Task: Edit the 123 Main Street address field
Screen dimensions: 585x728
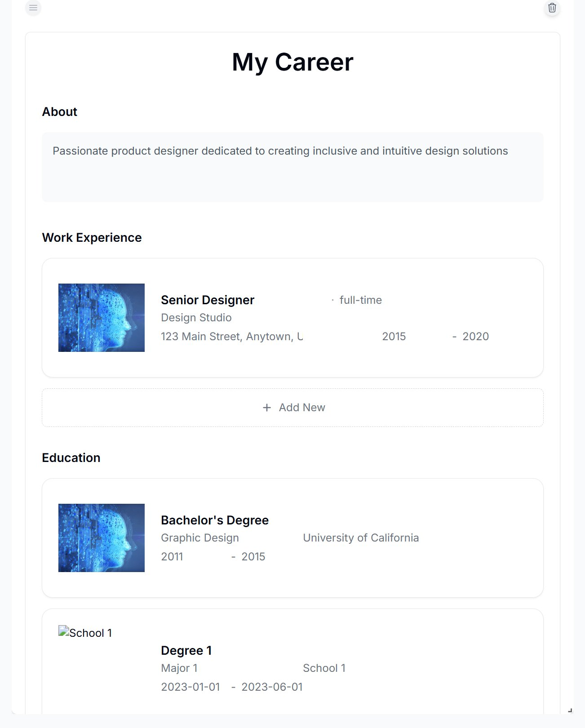Action: coord(232,337)
